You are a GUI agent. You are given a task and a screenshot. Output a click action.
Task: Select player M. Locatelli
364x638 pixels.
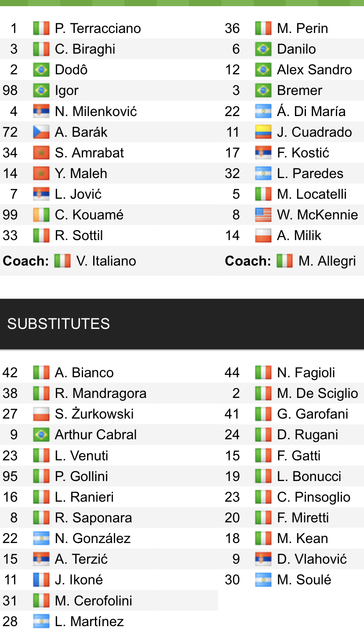312,194
